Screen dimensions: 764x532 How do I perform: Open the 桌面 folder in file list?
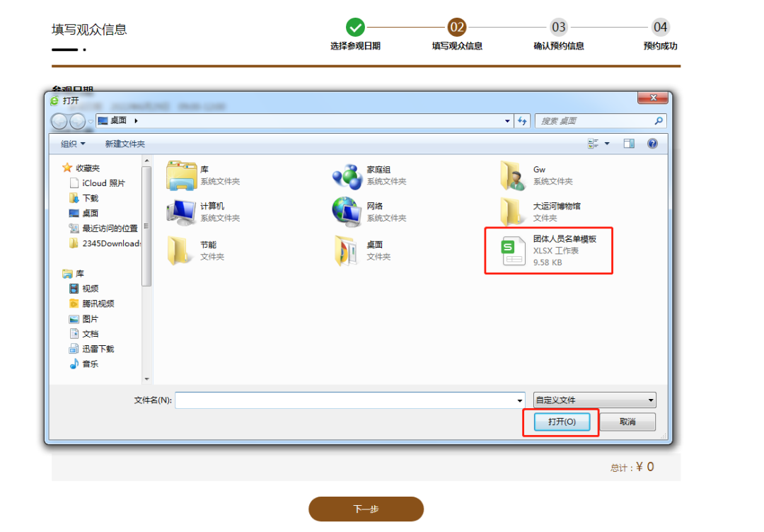point(363,250)
